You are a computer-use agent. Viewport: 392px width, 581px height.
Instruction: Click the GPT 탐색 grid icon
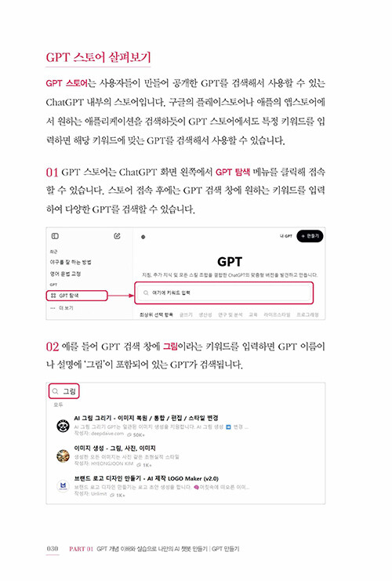coord(53,296)
